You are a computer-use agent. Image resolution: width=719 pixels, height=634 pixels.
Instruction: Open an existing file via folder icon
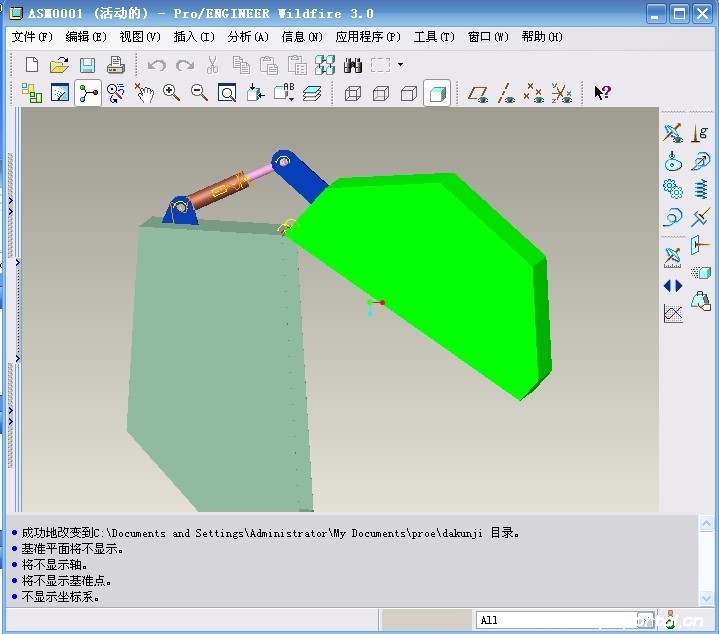59,65
